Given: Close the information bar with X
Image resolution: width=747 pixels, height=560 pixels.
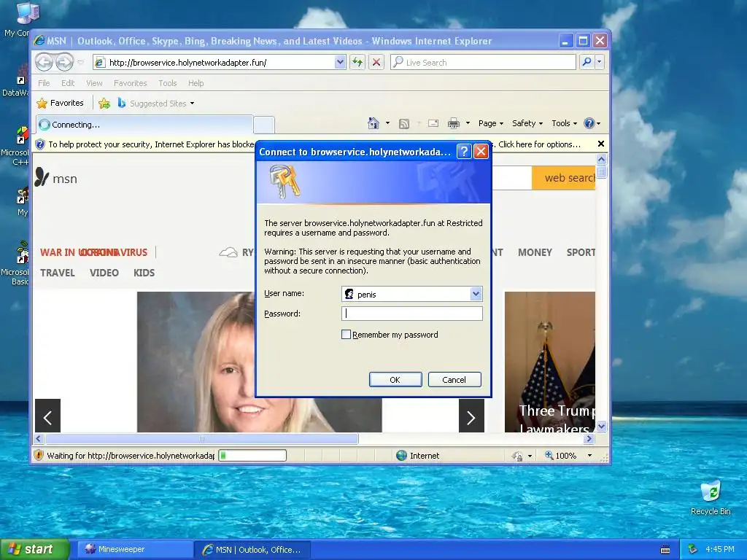Looking at the screenshot, I should [x=601, y=144].
